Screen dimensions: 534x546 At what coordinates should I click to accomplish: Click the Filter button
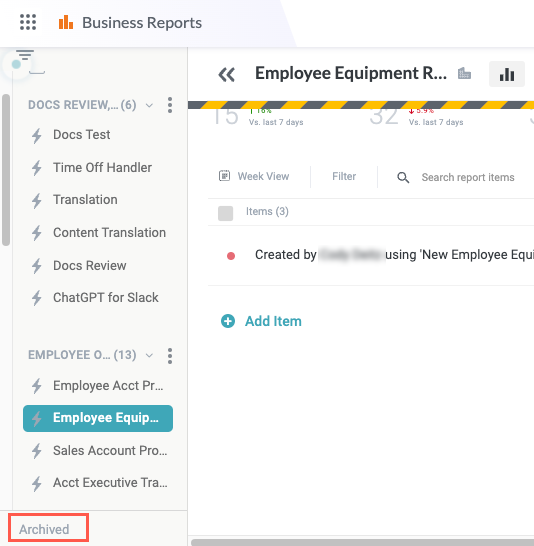(x=344, y=176)
